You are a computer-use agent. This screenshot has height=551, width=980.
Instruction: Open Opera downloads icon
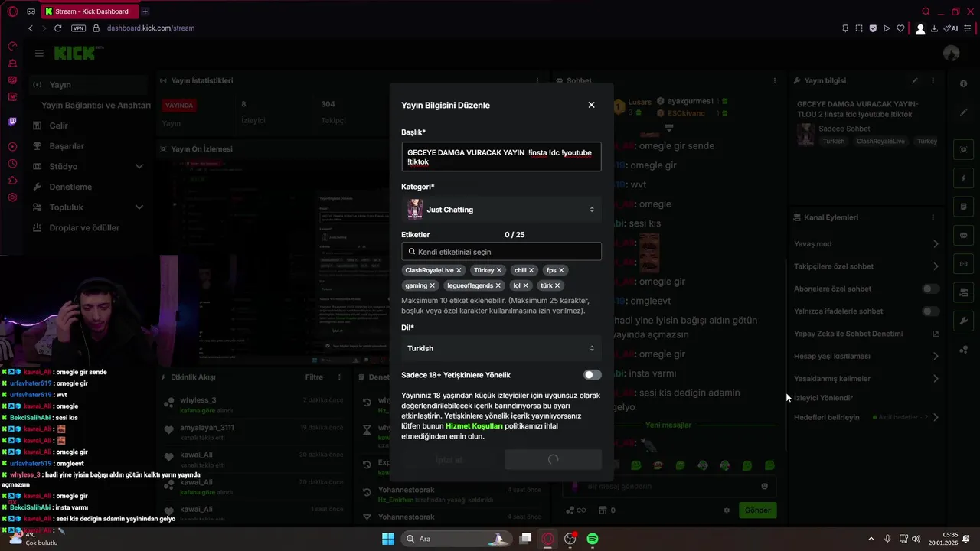[934, 28]
